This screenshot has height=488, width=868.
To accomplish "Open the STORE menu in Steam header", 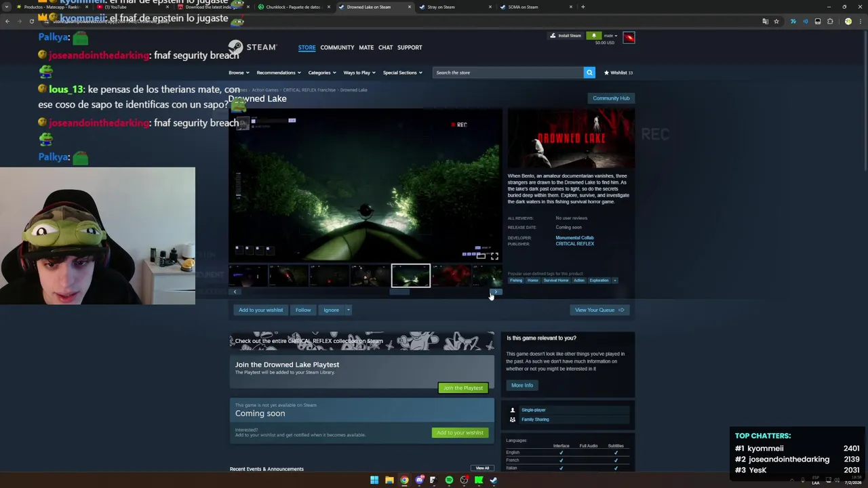I will pos(307,47).
